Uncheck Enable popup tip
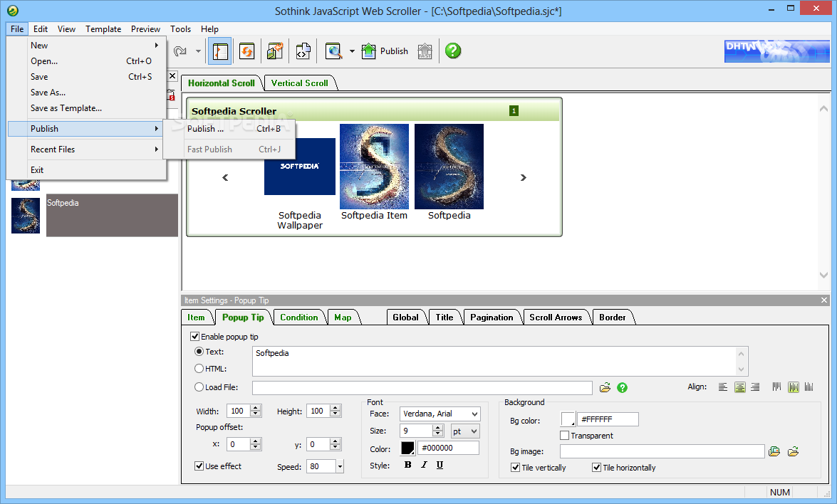 (x=195, y=337)
